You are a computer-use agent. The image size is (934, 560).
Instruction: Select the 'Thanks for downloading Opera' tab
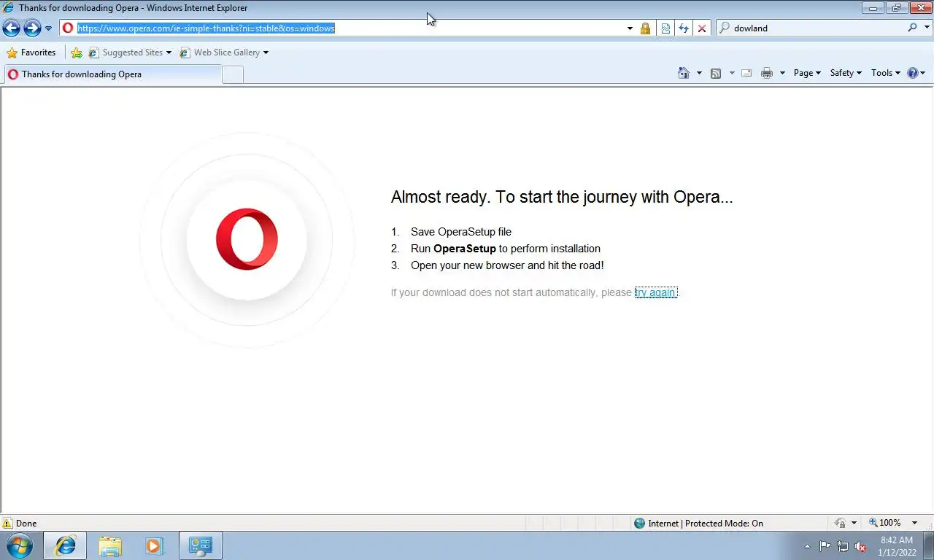[112, 74]
